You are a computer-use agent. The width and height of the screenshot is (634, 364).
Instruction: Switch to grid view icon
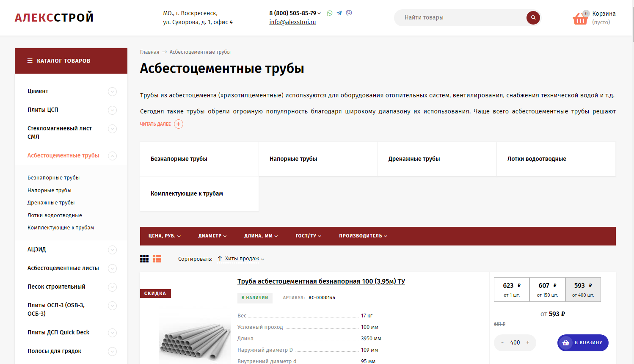pos(144,259)
